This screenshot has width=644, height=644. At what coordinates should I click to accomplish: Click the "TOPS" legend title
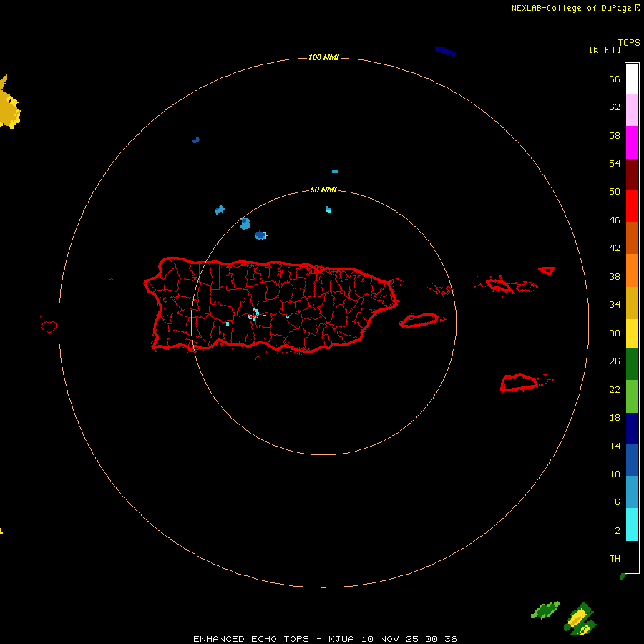tap(629, 43)
